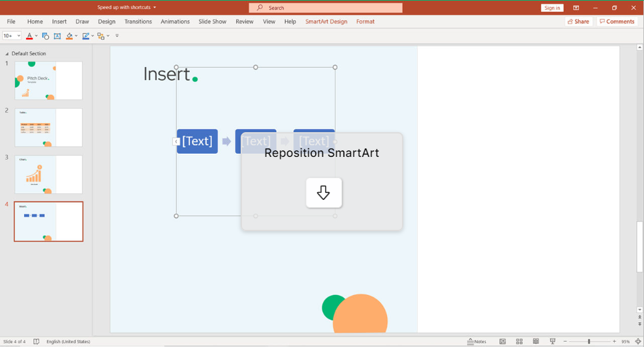Open the Slide Show tab
The height and width of the screenshot is (347, 644).
(212, 21)
